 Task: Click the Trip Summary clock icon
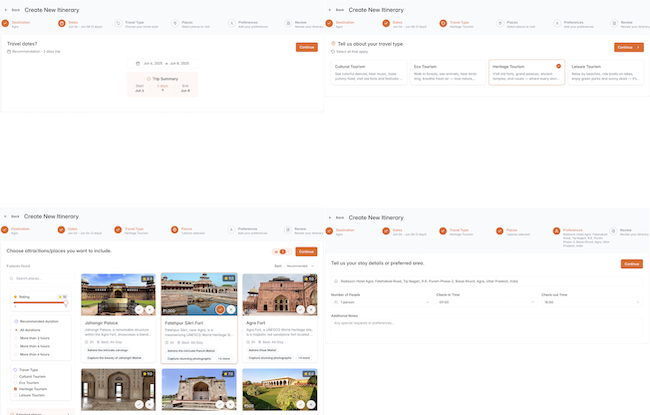tap(148, 79)
